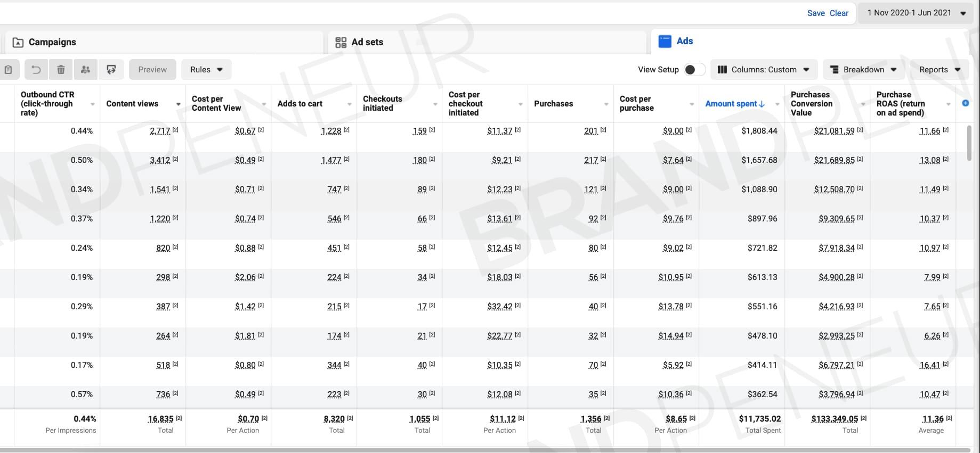Click the Breakdown stacked-bars icon
This screenshot has width=980, height=453.
click(835, 70)
